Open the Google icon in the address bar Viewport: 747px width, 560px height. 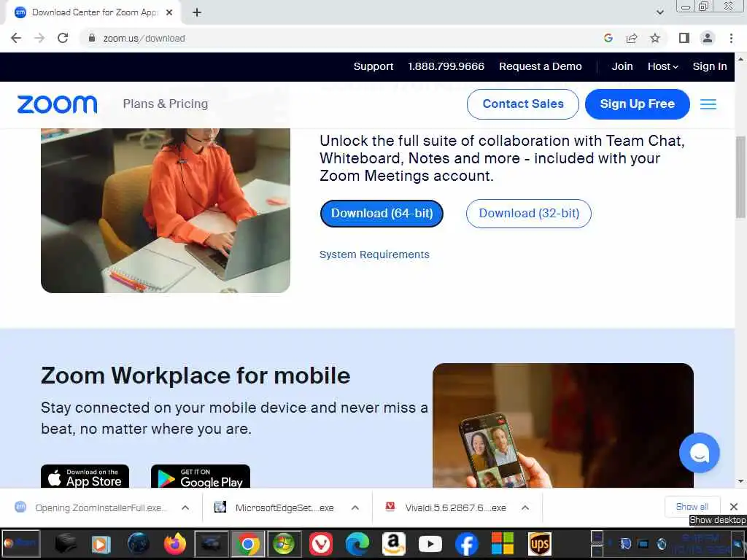click(x=608, y=38)
